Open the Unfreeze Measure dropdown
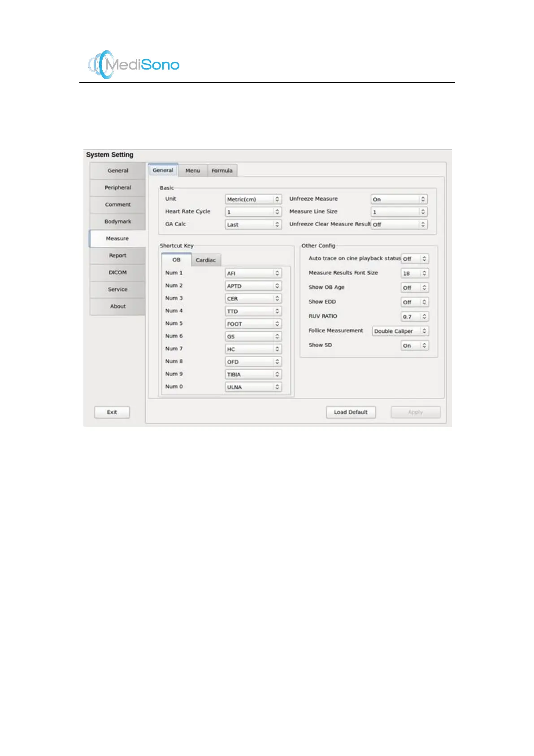 [399, 199]
